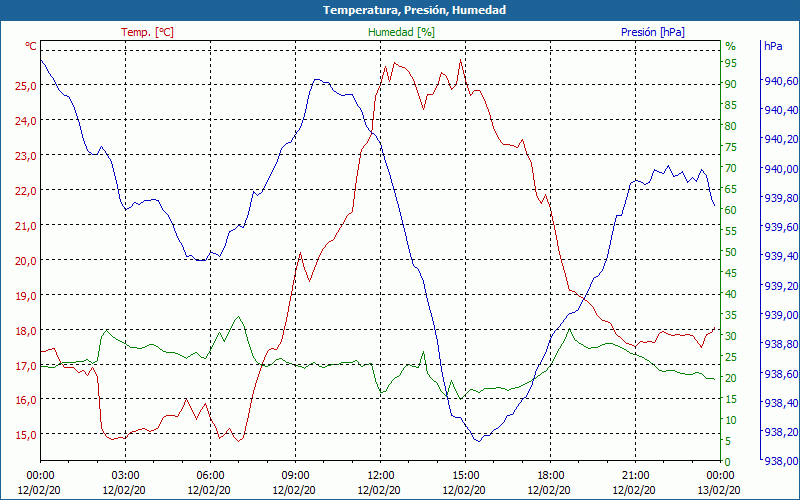Click the 19,0 temperature axis value
Screen dimensions: 800x500
click(x=26, y=296)
